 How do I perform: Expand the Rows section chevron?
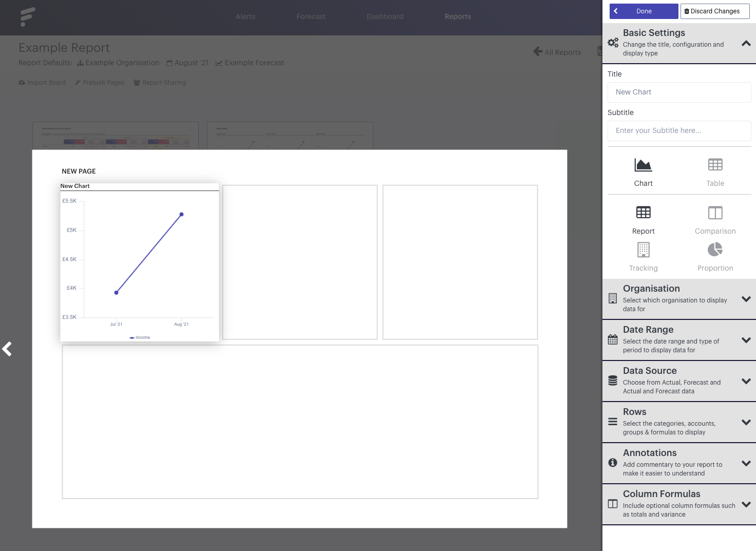(746, 423)
